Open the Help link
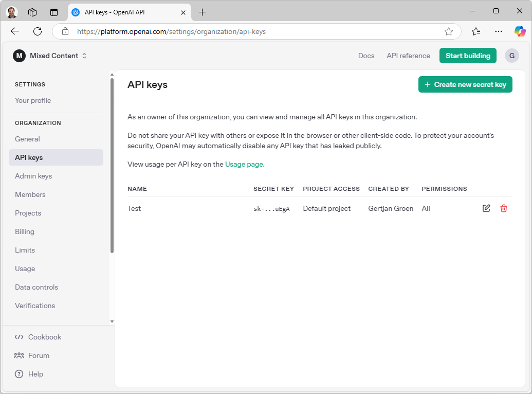Screen dimensions: 532x394 click(29, 374)
